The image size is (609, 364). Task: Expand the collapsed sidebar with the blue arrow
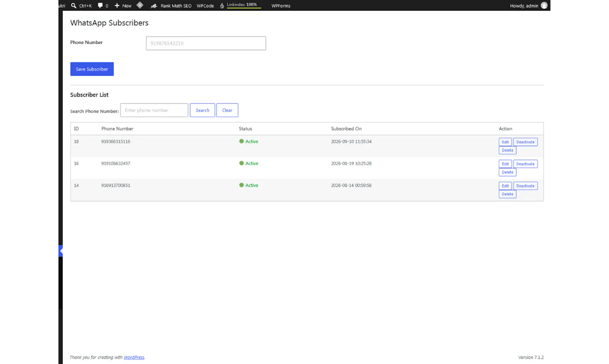point(61,251)
